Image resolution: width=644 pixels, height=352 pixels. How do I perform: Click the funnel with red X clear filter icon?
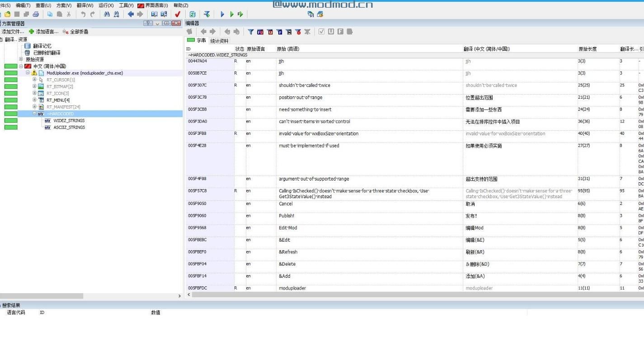[x=298, y=32]
